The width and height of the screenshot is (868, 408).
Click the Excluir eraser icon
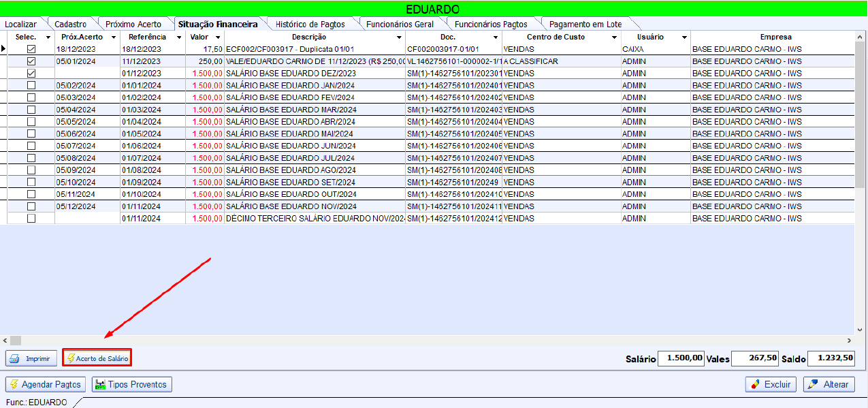754,385
